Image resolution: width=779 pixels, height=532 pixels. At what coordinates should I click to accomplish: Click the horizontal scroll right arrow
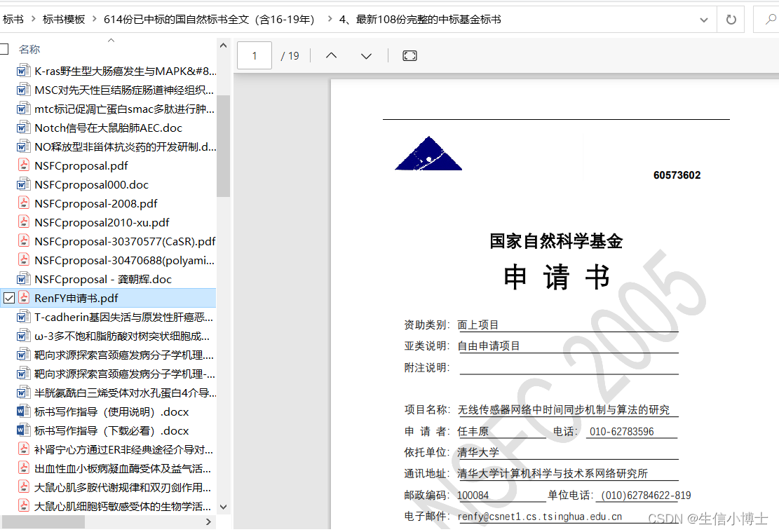click(x=209, y=522)
